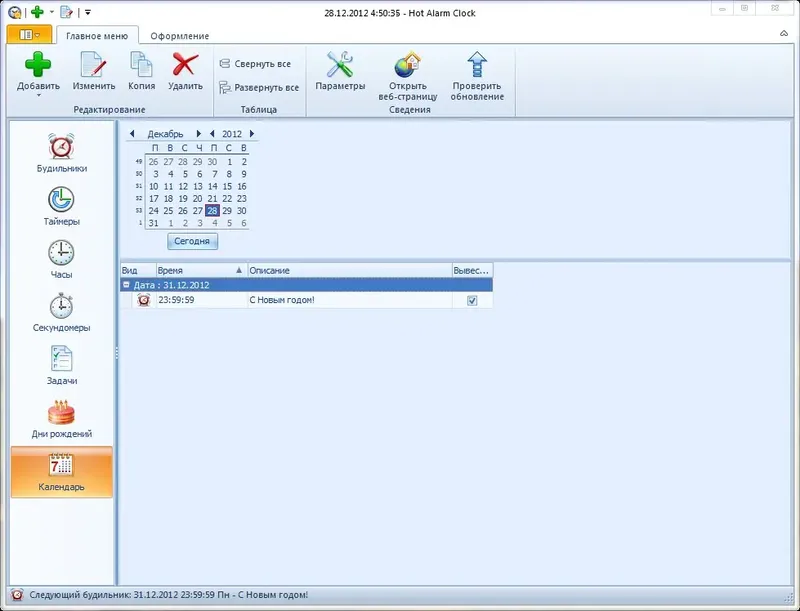Collapse the Дата : 31.12.2012 group
The image size is (800, 611).
click(x=127, y=285)
